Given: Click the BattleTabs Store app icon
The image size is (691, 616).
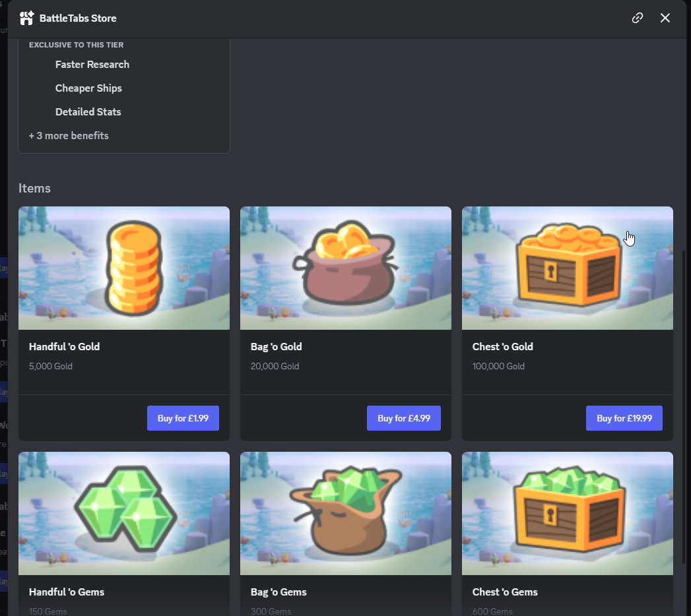Looking at the screenshot, I should [x=26, y=18].
